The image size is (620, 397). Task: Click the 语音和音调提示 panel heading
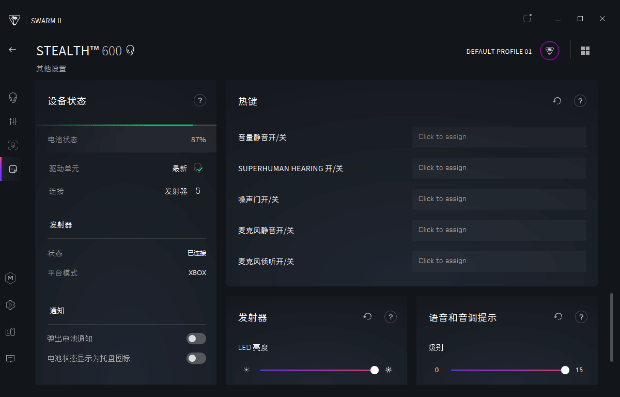click(463, 318)
